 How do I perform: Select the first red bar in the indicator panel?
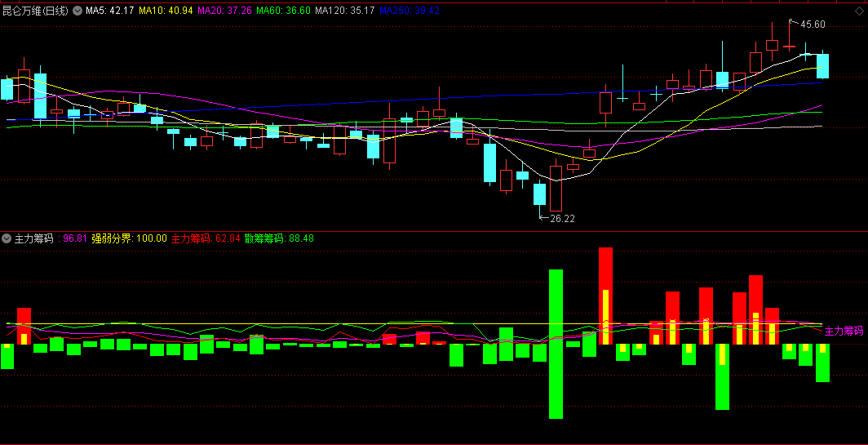[24, 326]
